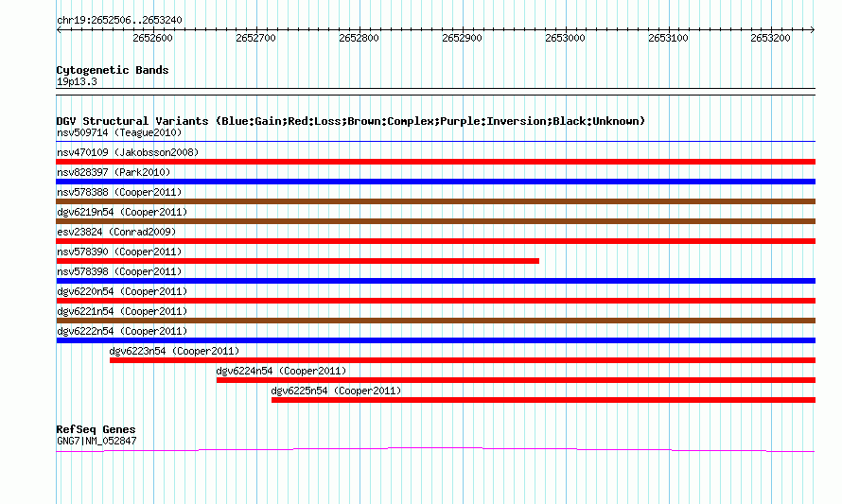The image size is (842, 504).
Task: Click the right arrow of the ruler
Action: point(813,30)
